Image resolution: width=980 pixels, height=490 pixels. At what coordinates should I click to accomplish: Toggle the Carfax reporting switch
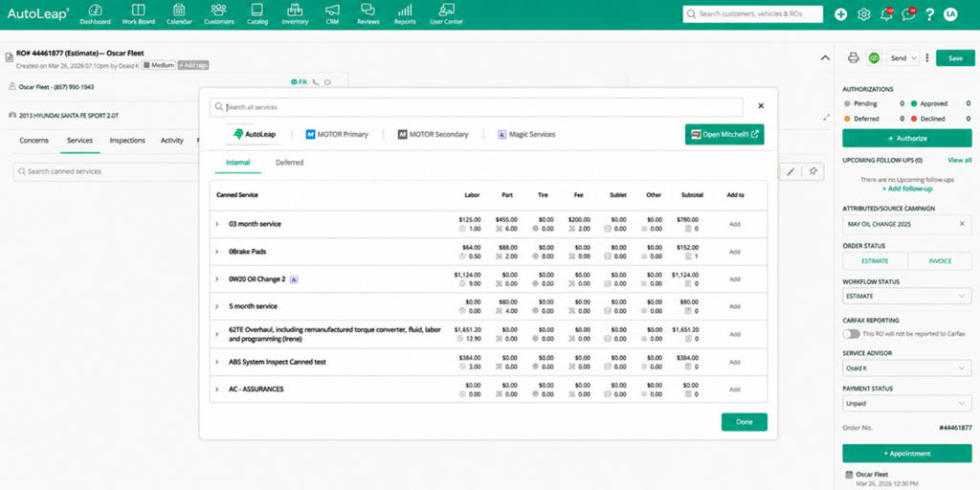click(851, 334)
